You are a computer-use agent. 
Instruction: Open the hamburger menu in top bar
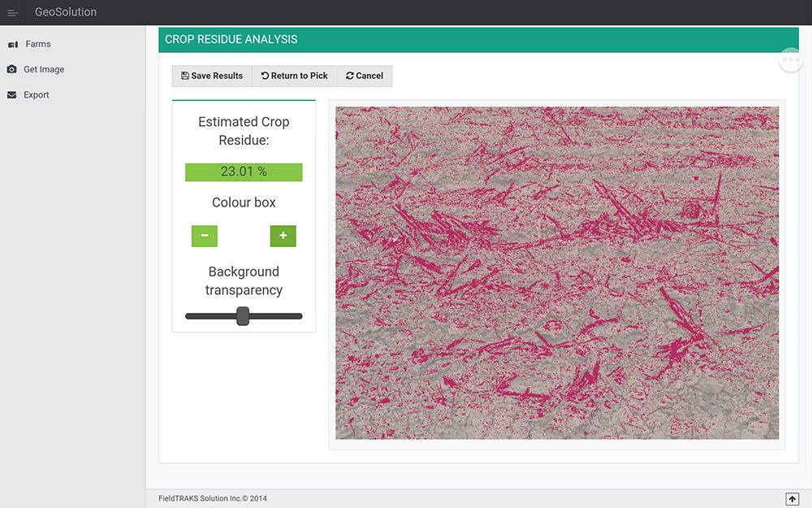(12, 12)
